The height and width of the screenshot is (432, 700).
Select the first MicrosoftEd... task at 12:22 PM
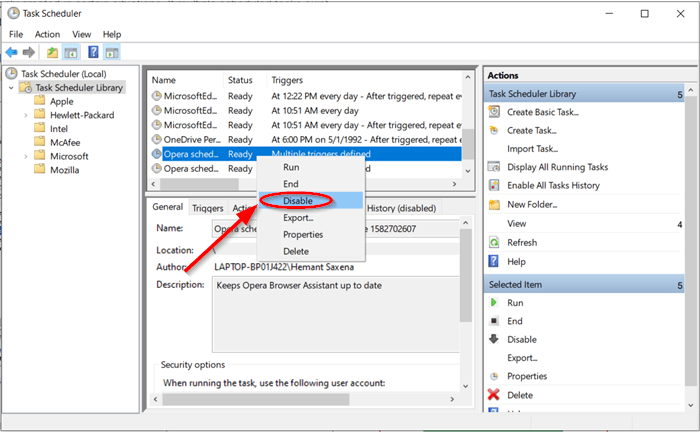306,96
